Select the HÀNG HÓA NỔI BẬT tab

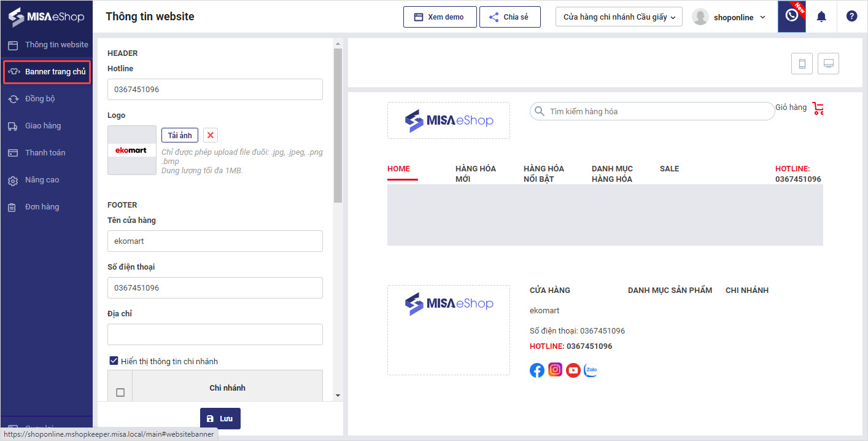point(544,174)
